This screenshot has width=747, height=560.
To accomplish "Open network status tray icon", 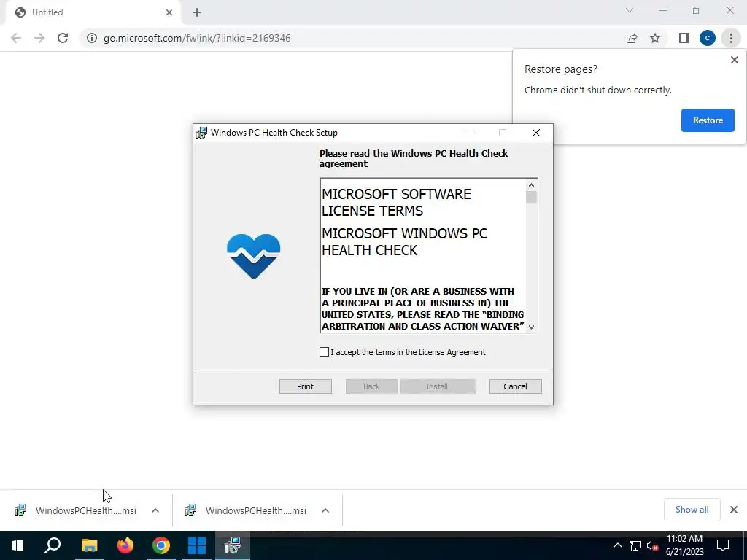I will (635, 545).
